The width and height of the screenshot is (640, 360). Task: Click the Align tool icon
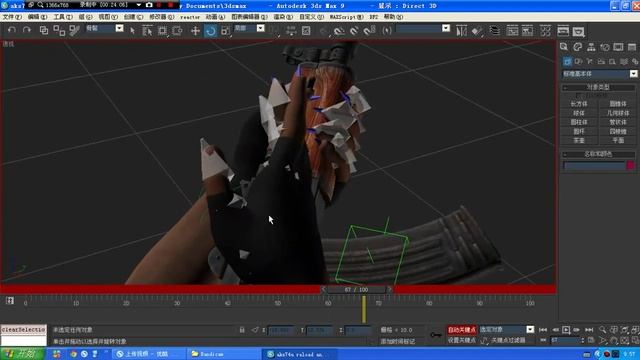(x=477, y=31)
